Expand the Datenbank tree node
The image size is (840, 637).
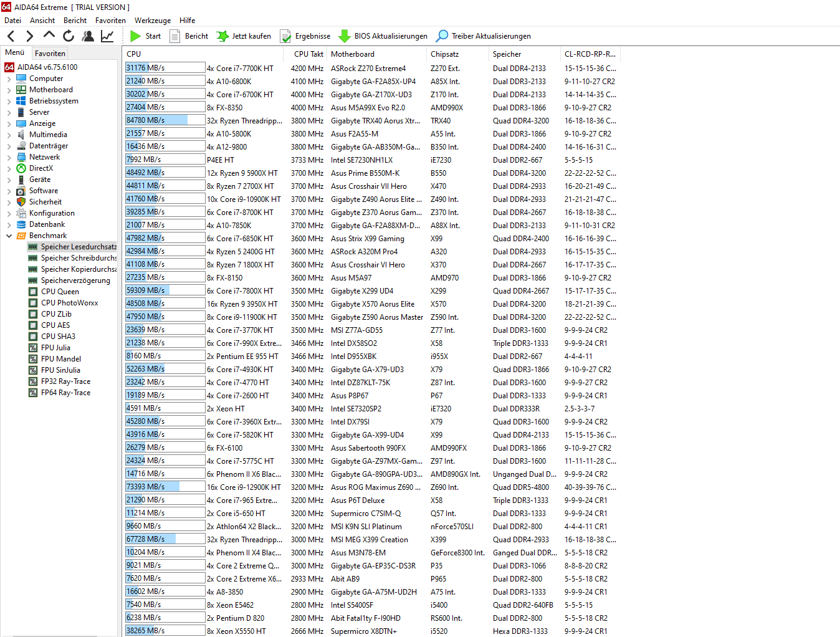(9, 224)
